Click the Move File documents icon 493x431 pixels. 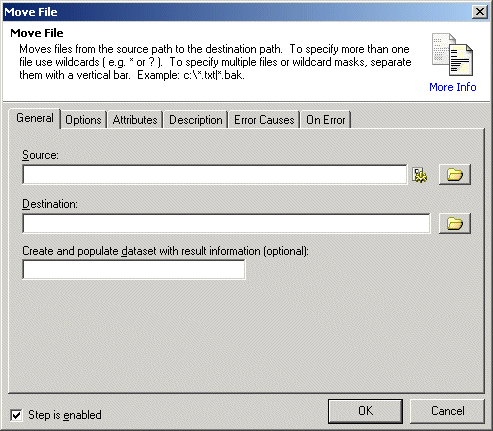tap(452, 54)
